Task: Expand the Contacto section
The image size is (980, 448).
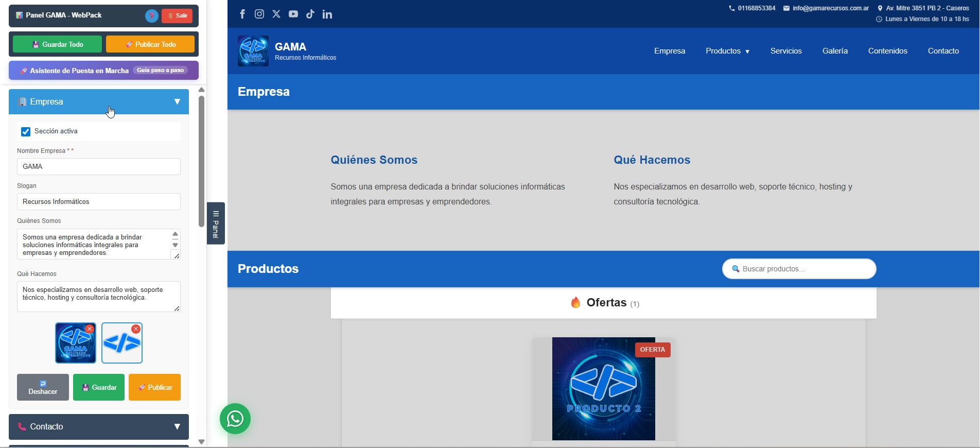Action: [x=99, y=426]
